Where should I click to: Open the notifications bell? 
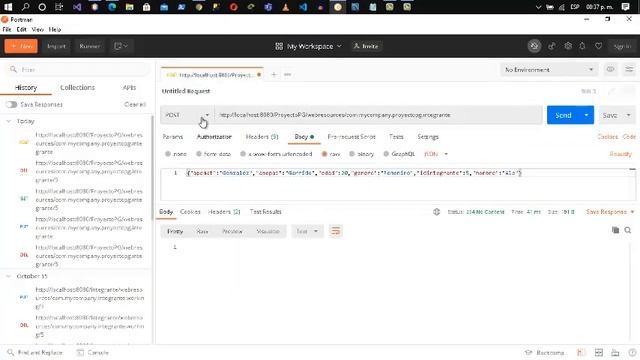[582, 46]
